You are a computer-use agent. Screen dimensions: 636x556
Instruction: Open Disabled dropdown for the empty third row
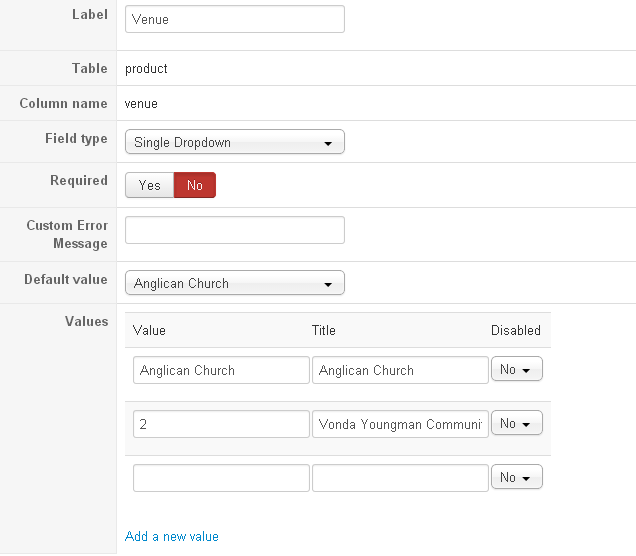click(517, 478)
